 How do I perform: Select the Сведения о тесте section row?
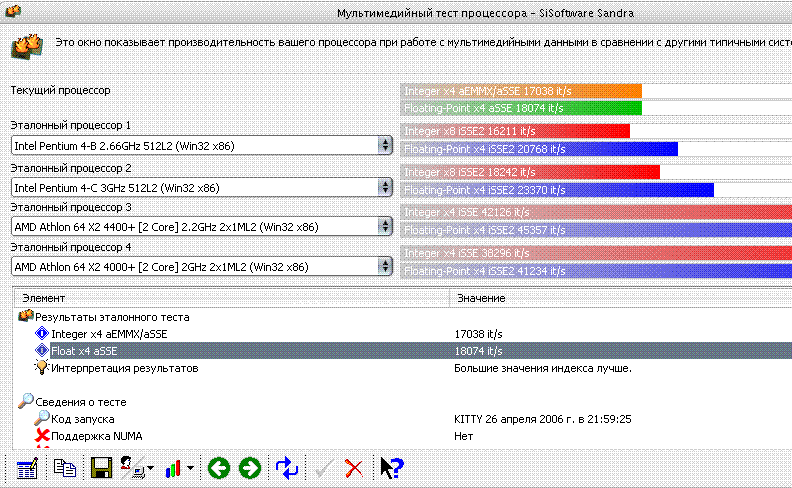click(x=403, y=402)
